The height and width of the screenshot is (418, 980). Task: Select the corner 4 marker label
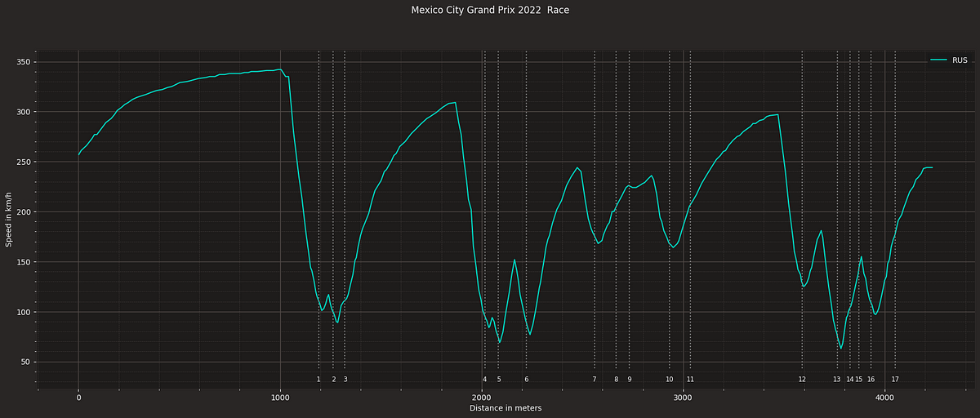[x=484, y=380]
